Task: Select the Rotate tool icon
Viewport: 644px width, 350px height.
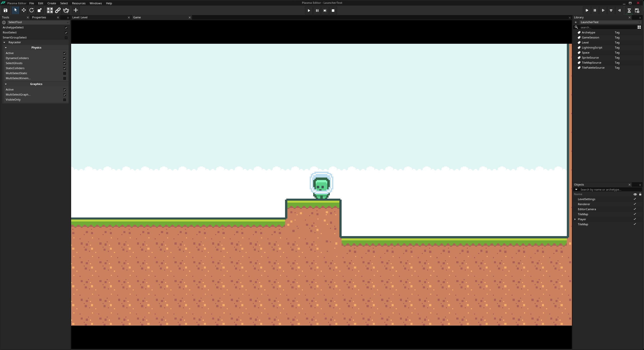Action: (31, 10)
